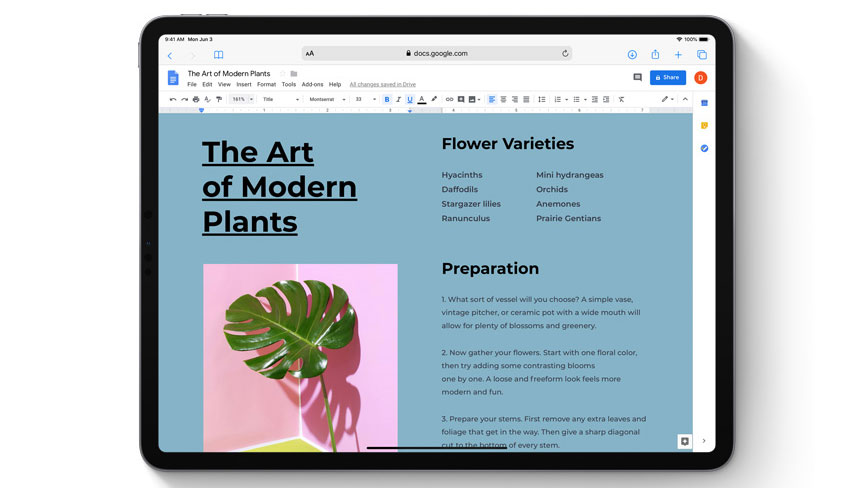Open the Format menu

[x=266, y=85]
